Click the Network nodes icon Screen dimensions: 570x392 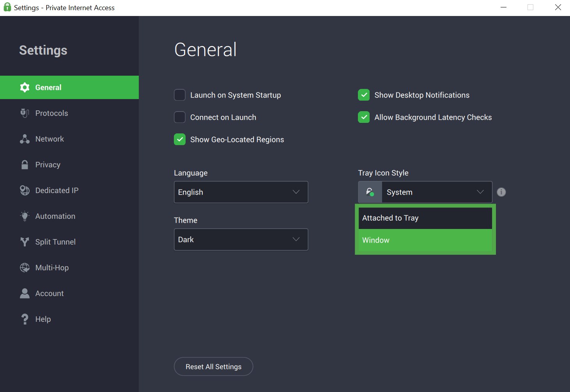[25, 139]
